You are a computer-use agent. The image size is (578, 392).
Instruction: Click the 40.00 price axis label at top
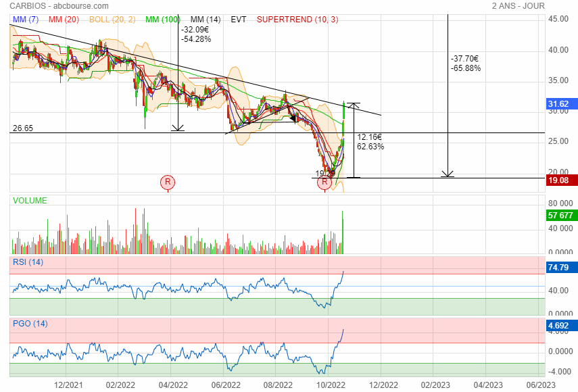coord(558,50)
